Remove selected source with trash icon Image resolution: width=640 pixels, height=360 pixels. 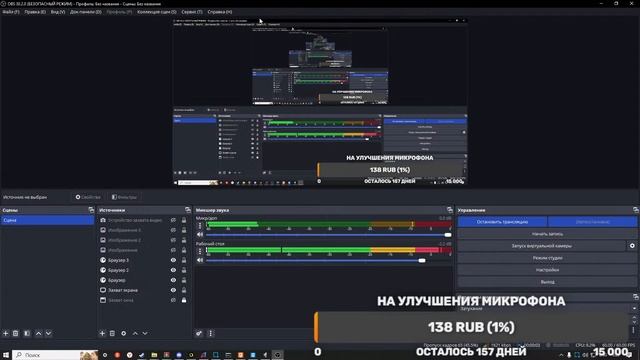(112, 333)
